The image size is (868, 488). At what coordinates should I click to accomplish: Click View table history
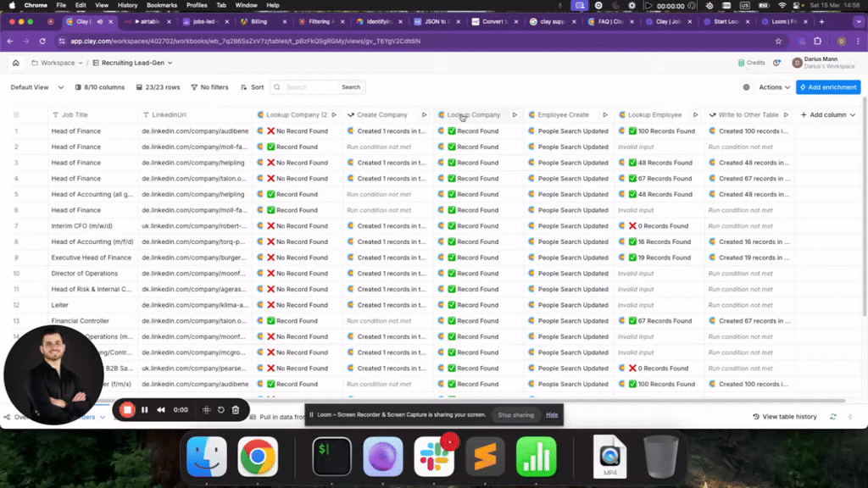[x=785, y=417]
